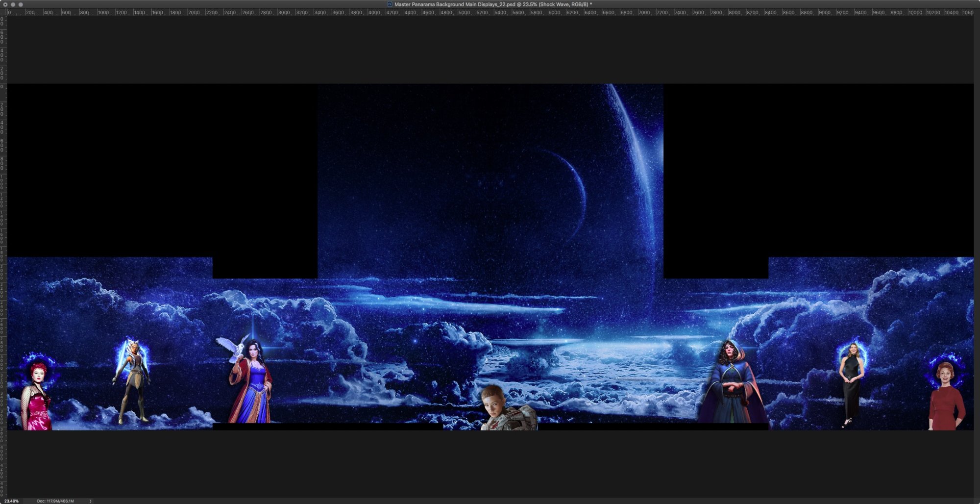The width and height of the screenshot is (980, 504).
Task: Click the green zoom window button
Action: coord(21,4)
